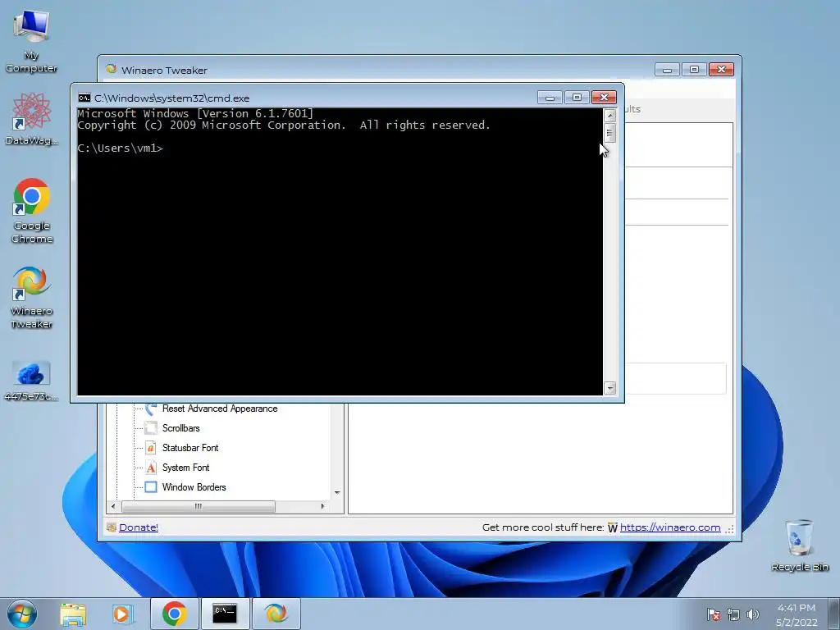The height and width of the screenshot is (630, 840).
Task: Open Winaero Tweaker desktop shortcut
Action: [32, 297]
